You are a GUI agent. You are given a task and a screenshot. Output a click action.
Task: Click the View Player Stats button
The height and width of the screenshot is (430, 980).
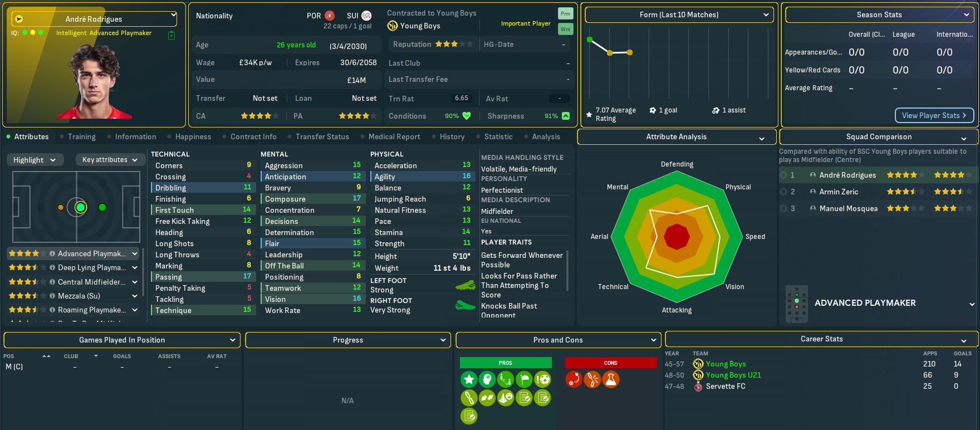934,115
